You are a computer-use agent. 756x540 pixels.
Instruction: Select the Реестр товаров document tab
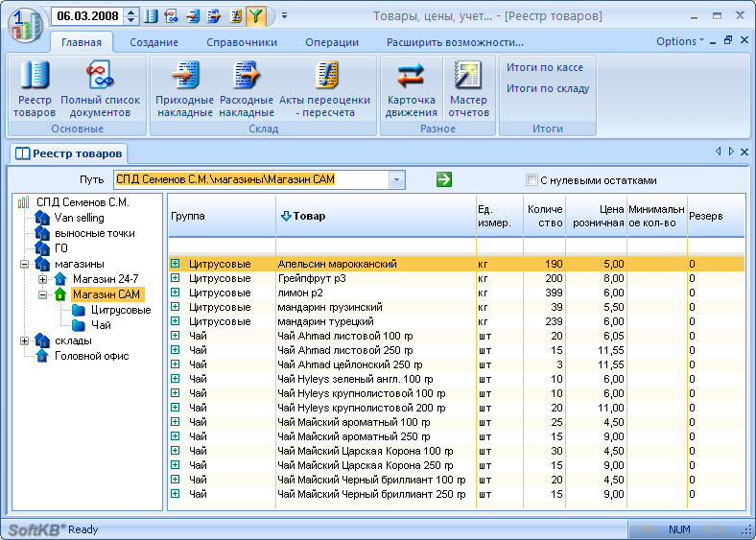[x=69, y=153]
